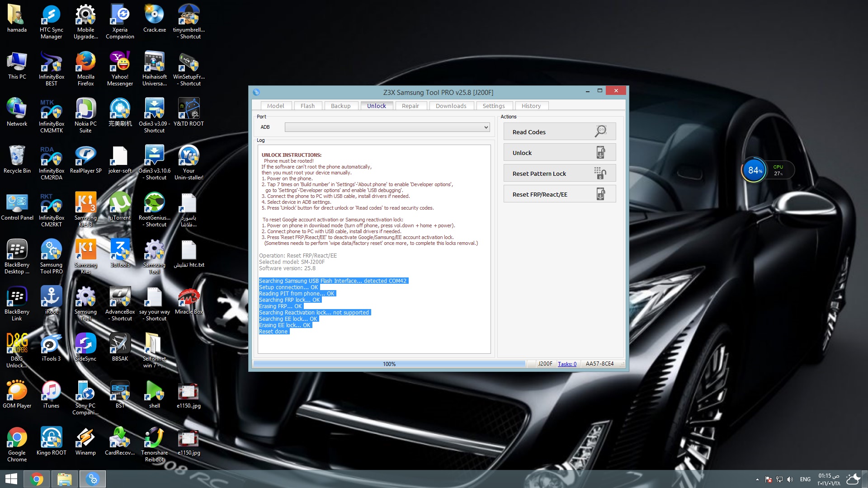Select the This PC icon
This screenshot has width=868, height=488.
[x=17, y=66]
